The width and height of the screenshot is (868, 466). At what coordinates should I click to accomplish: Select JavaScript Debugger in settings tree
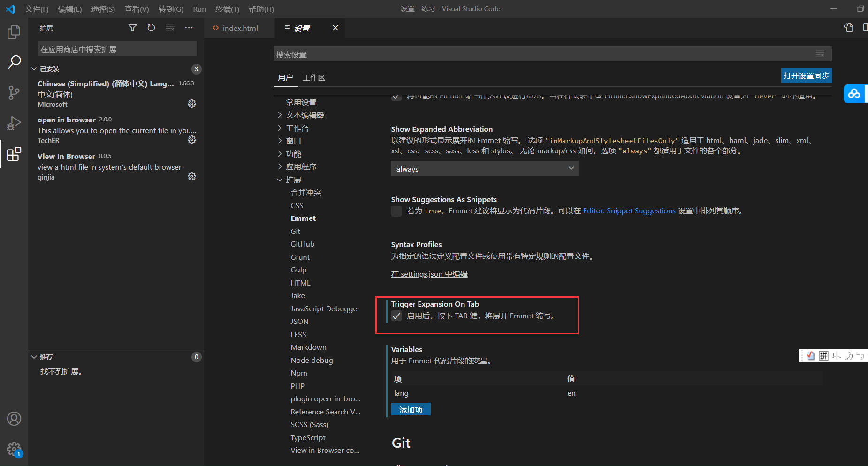(x=325, y=308)
